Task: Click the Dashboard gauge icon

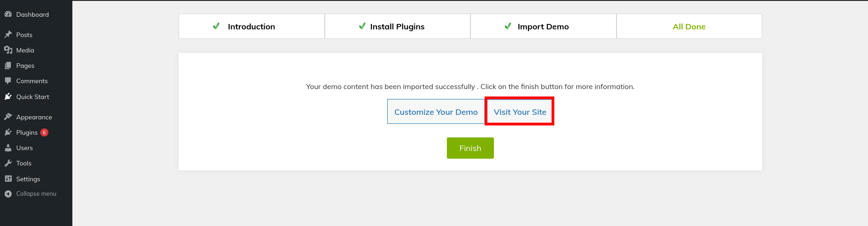Action: point(8,14)
